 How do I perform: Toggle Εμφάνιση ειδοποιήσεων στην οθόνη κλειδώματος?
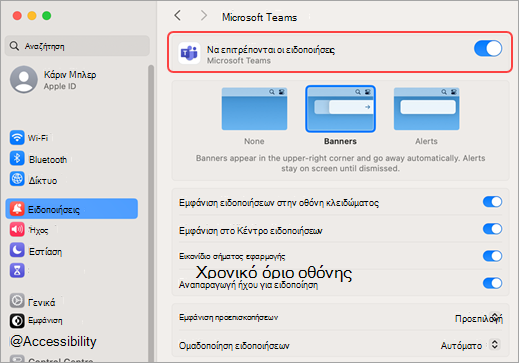[x=492, y=202]
